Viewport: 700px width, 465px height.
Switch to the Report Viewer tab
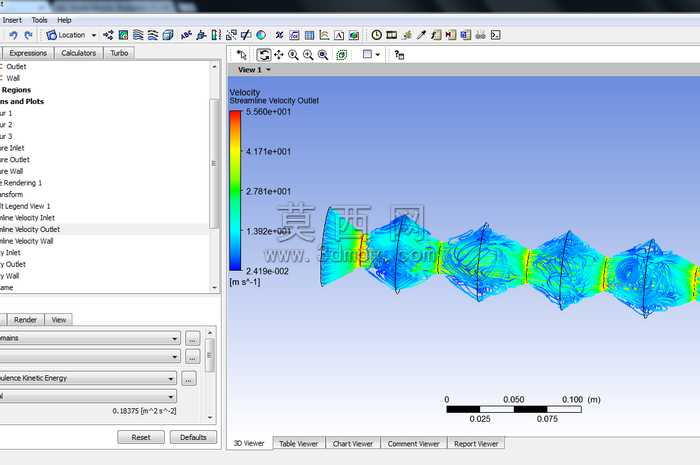tap(476, 444)
